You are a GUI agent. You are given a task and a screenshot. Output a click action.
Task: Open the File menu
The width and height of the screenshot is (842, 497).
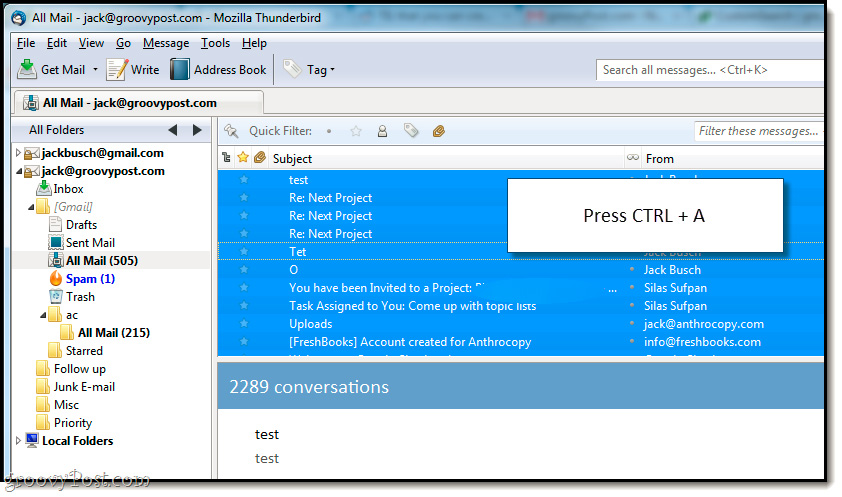tap(26, 43)
